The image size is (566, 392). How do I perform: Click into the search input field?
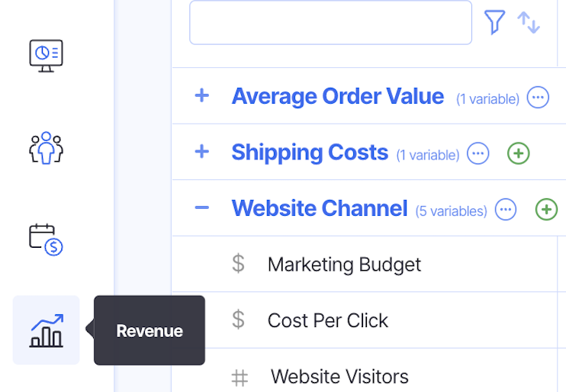point(330,22)
